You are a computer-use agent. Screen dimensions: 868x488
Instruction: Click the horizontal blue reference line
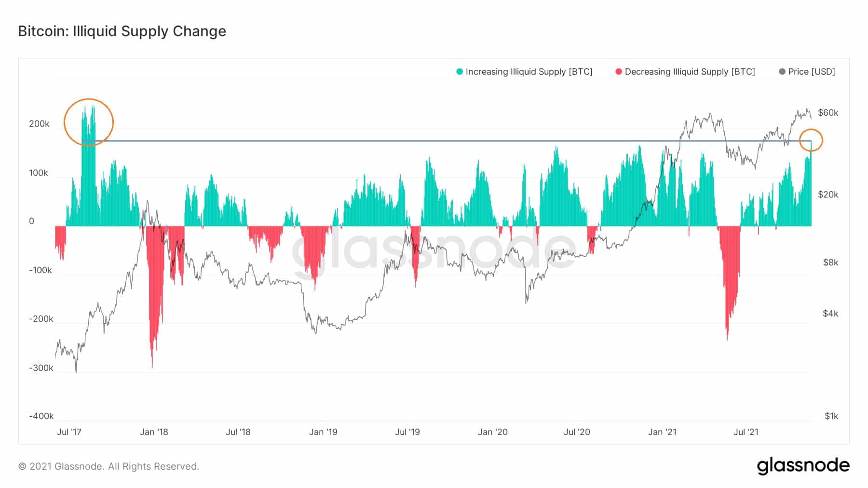coord(434,141)
